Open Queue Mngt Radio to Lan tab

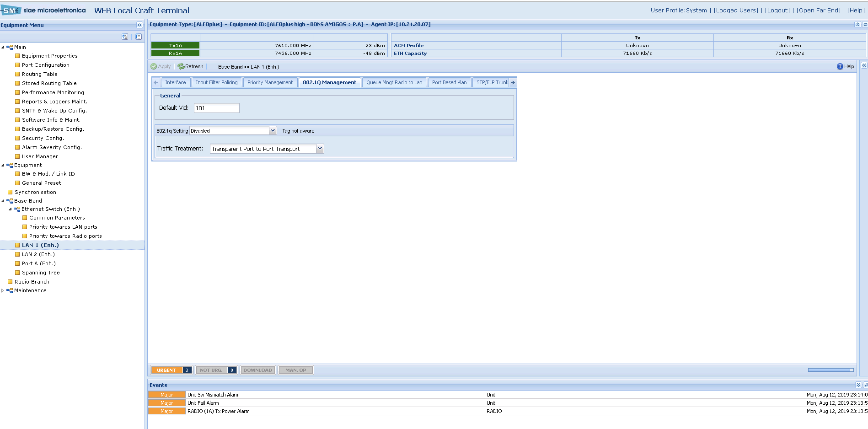click(x=394, y=83)
